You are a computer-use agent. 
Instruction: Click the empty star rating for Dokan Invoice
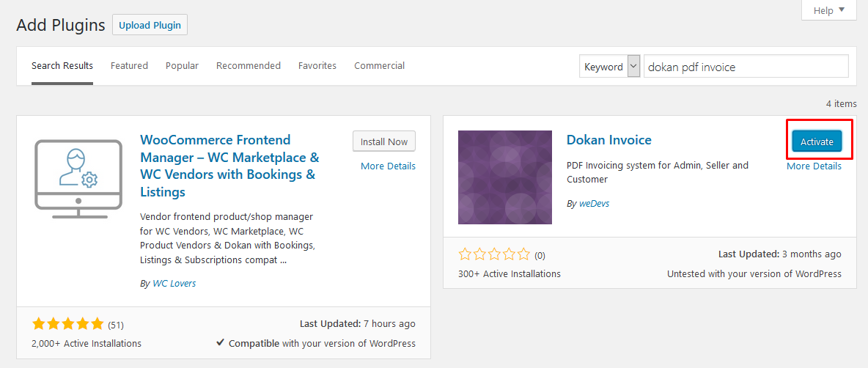pyautogui.click(x=494, y=255)
